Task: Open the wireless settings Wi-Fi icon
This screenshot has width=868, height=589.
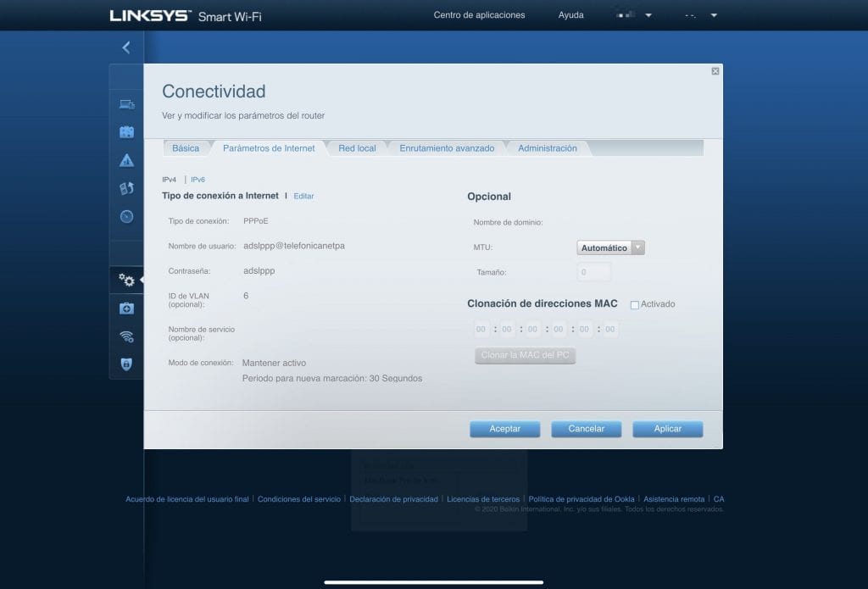Action: 126,336
